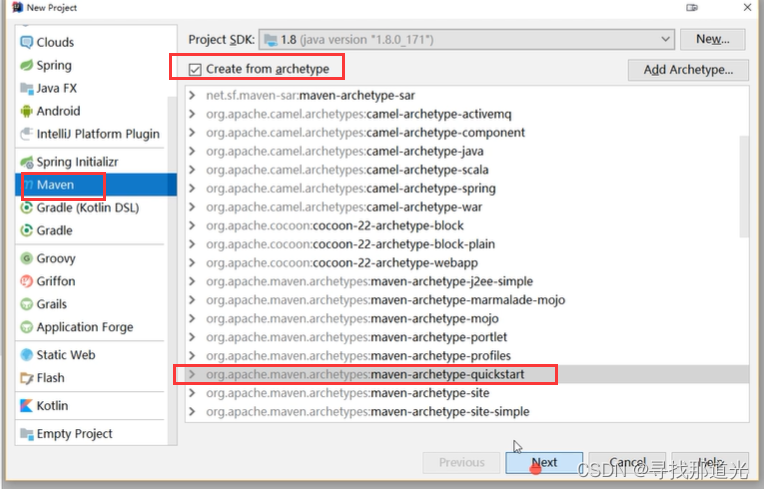Select Empty Project type
The image size is (764, 489).
coord(92,433)
